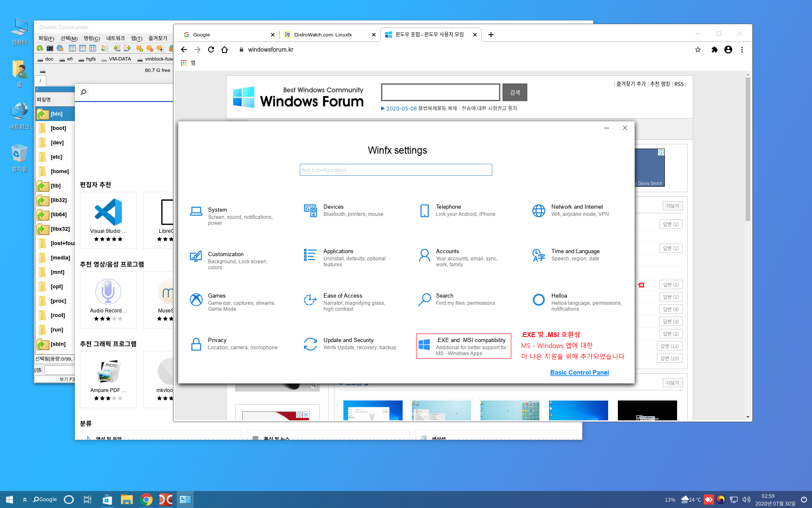Image resolution: width=812 pixels, height=508 pixels.
Task: Open Chrome apps shortcut in bookmarks bar
Action: 188,63
